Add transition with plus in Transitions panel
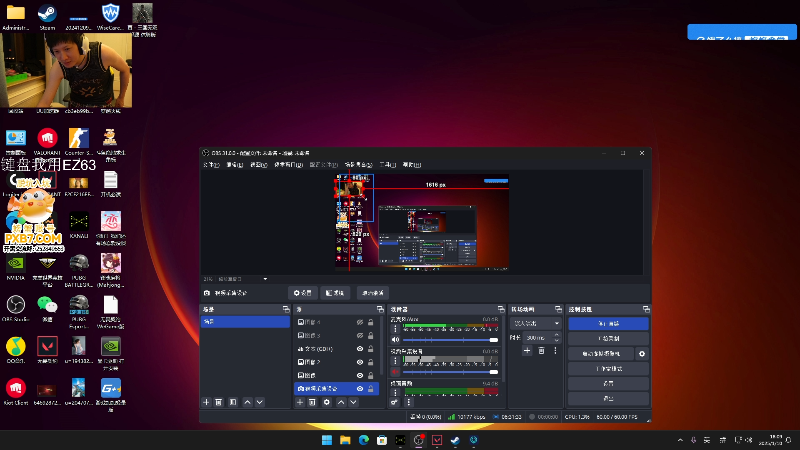This screenshot has height=450, width=800. point(528,351)
